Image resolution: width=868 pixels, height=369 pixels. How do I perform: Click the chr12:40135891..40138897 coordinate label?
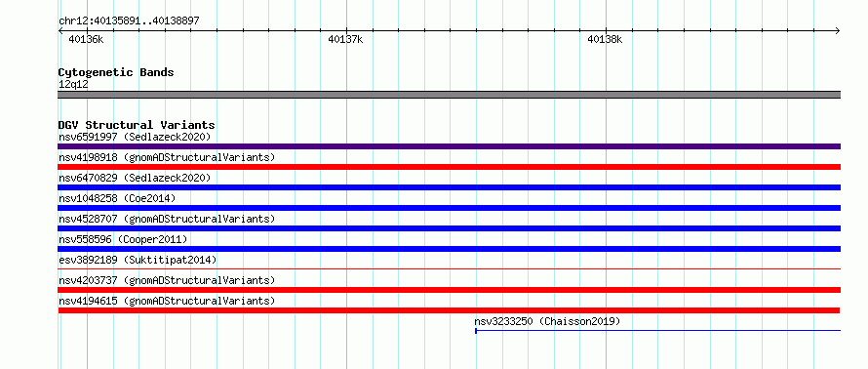[x=129, y=21]
